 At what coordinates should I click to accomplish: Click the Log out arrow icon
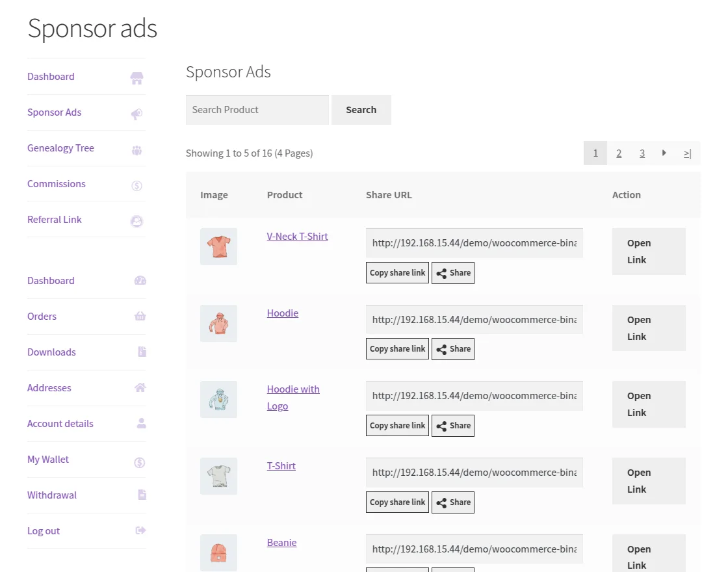coord(140,531)
